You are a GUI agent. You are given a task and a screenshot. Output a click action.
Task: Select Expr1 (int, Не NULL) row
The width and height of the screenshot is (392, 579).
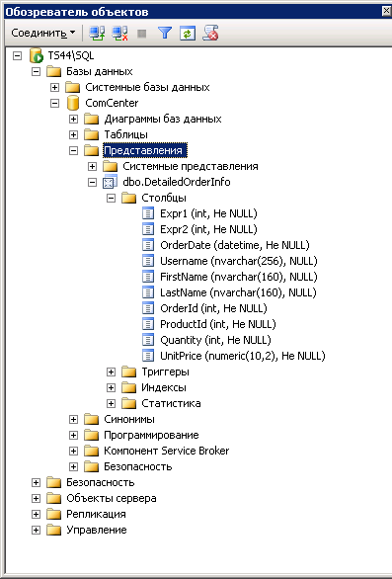(208, 213)
